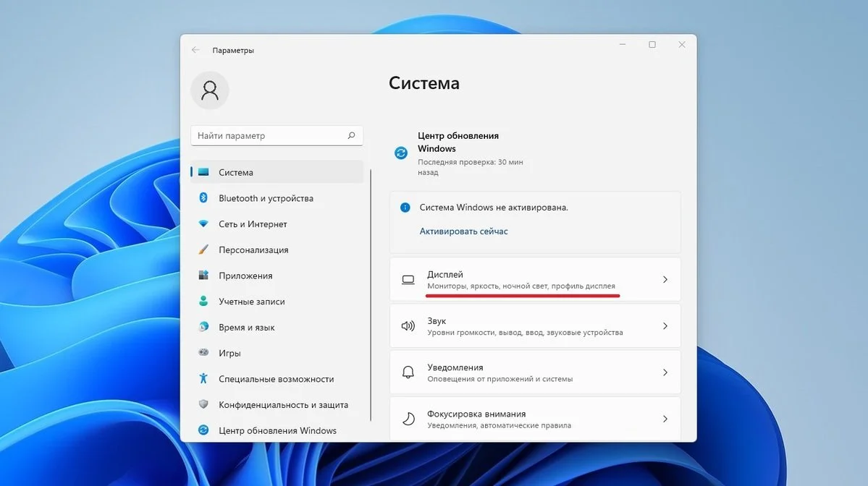Click the Активировать сейчас link
Screen dimensions: 868x486
tap(463, 231)
